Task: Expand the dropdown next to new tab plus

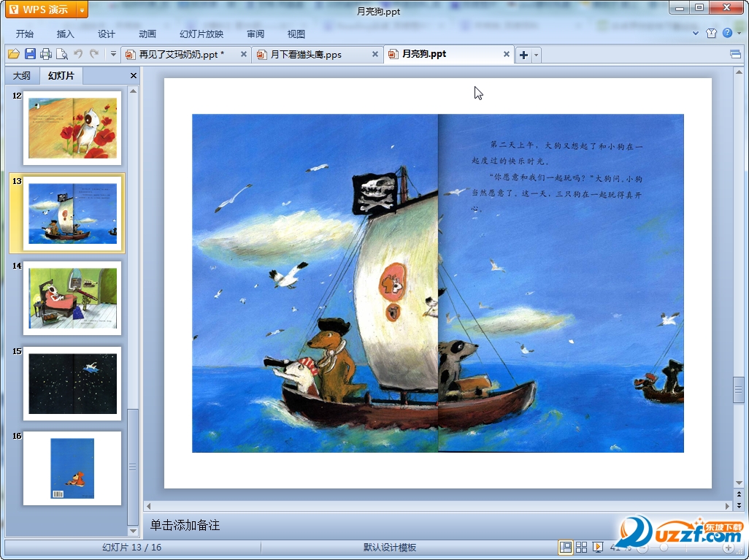Action: click(536, 55)
